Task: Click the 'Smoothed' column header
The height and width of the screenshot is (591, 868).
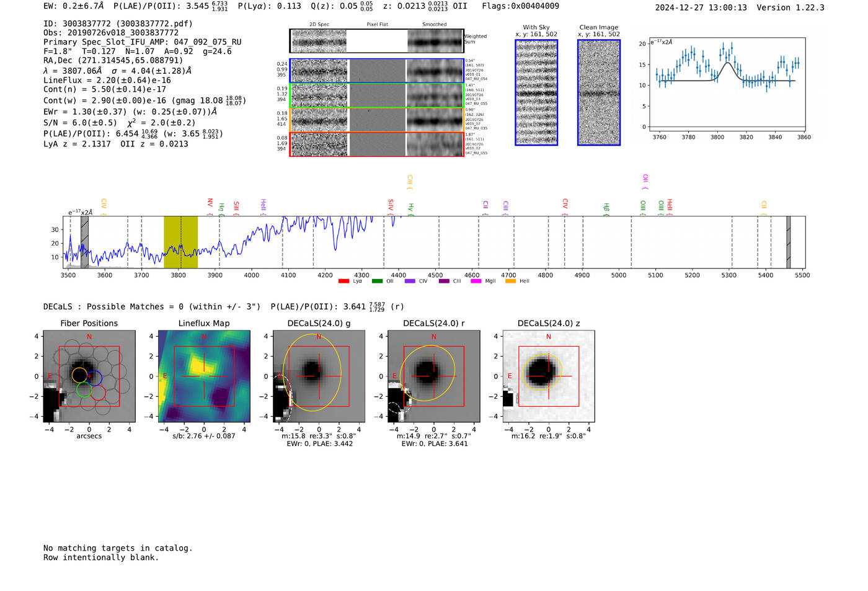Action: point(435,24)
